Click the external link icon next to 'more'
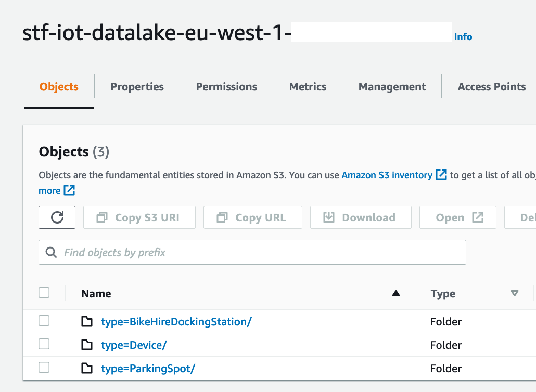Image resolution: width=536 pixels, height=392 pixels. (x=69, y=191)
